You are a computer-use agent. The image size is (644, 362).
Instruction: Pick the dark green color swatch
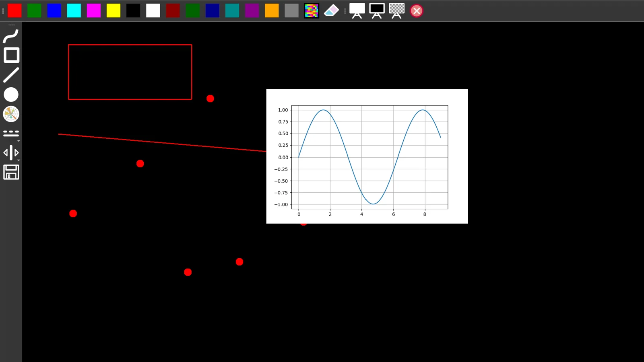192,10
